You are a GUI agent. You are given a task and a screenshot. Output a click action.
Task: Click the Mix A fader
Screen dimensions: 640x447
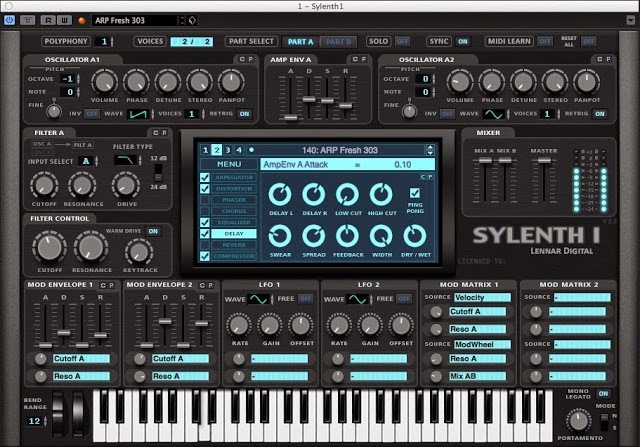click(485, 160)
